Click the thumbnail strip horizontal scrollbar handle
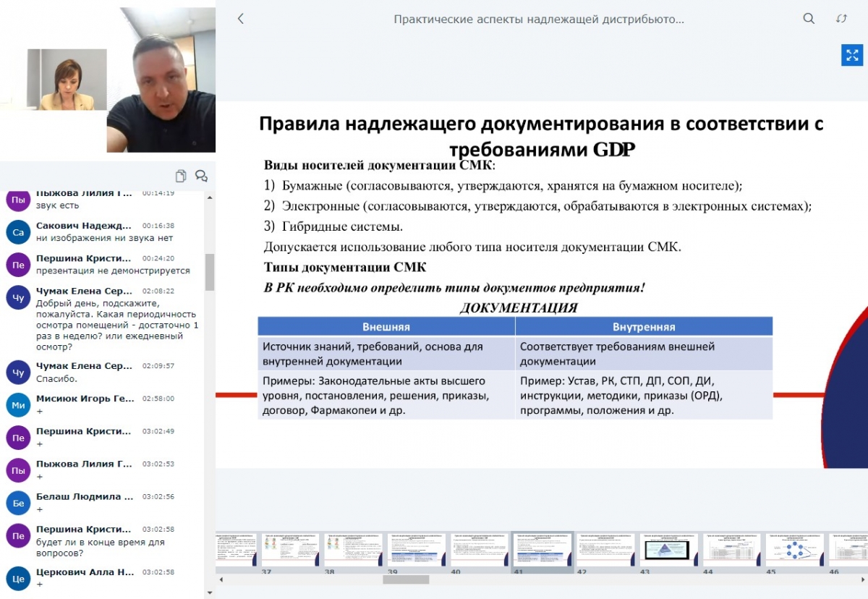The width and height of the screenshot is (868, 599). point(406,579)
